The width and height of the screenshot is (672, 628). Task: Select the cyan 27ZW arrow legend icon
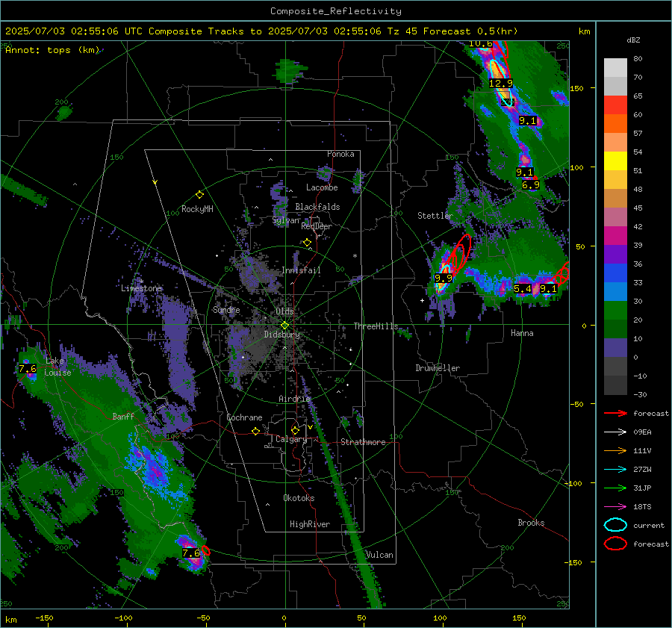(615, 470)
